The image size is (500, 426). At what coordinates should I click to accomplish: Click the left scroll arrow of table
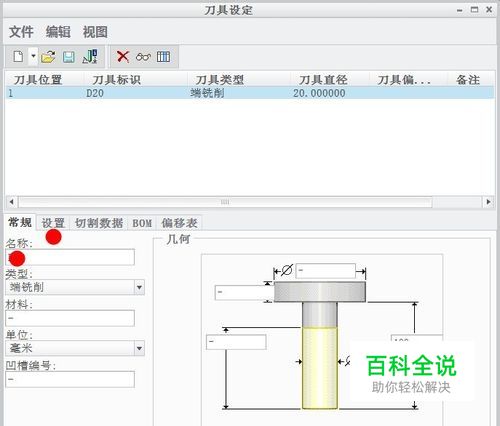click(11, 202)
